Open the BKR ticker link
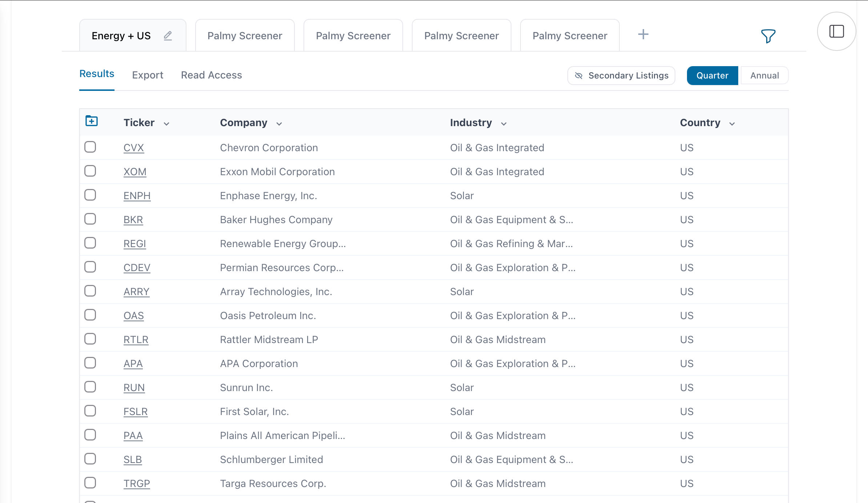868x503 pixels. tap(133, 220)
